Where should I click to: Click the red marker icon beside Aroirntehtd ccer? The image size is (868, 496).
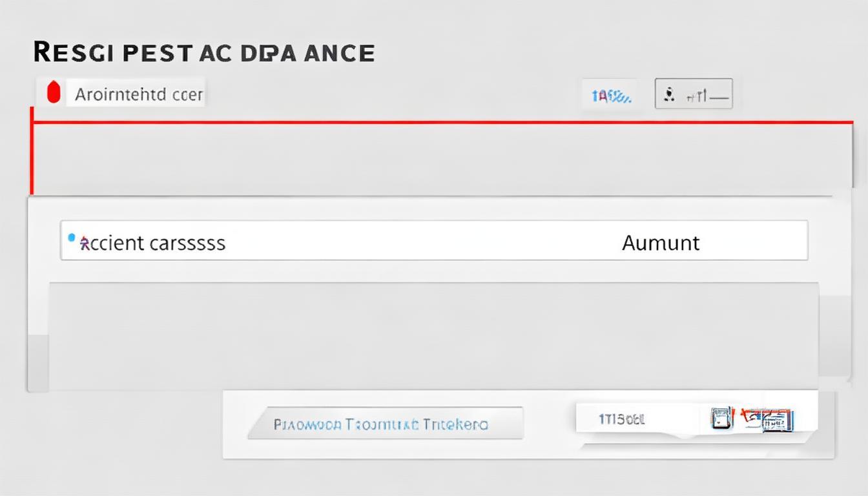(54, 94)
